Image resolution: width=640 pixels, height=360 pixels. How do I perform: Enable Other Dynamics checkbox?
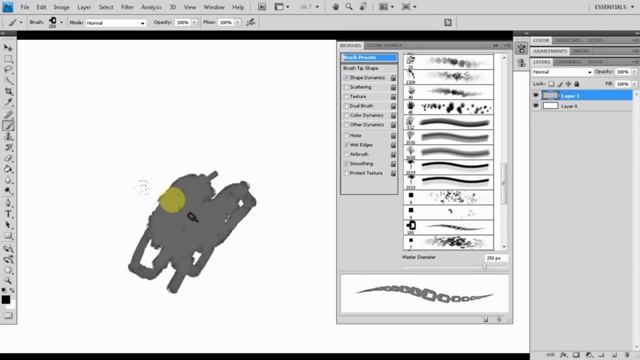[x=346, y=124]
